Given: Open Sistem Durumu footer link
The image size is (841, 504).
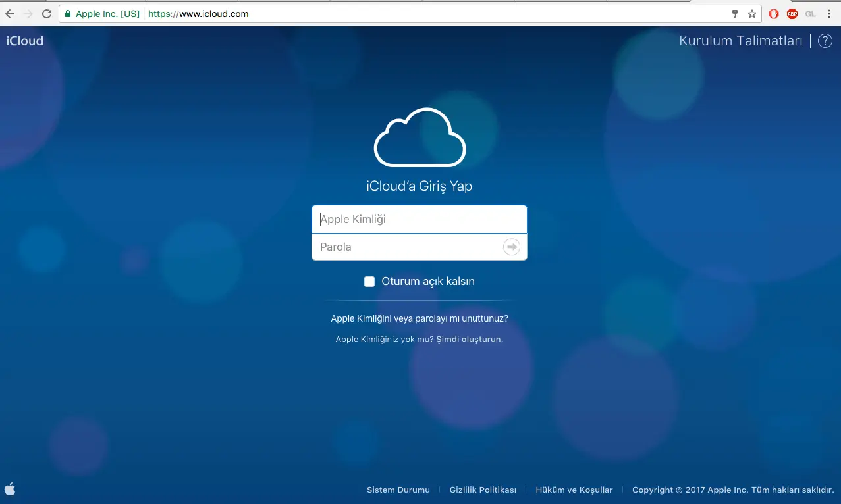Looking at the screenshot, I should [398, 490].
